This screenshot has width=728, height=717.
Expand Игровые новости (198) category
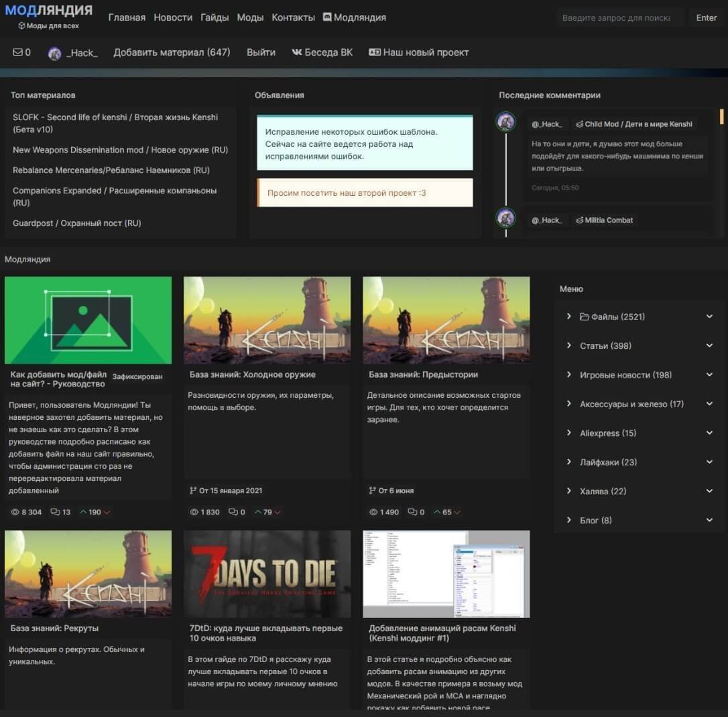[709, 375]
